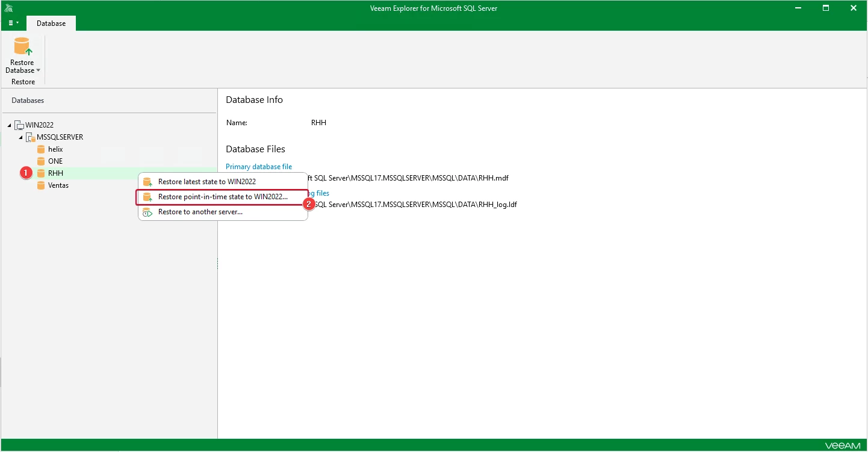Click the RHH name value in Database Info
This screenshot has width=868, height=452.
[x=318, y=123]
